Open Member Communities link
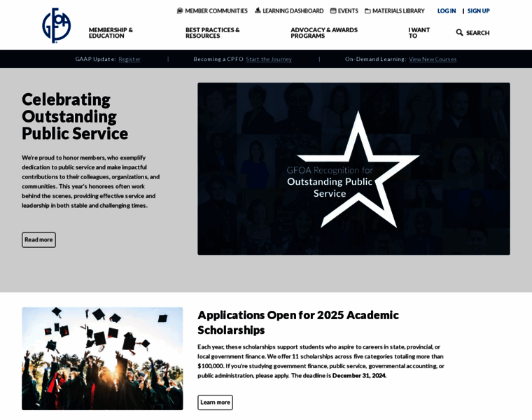 click(216, 11)
